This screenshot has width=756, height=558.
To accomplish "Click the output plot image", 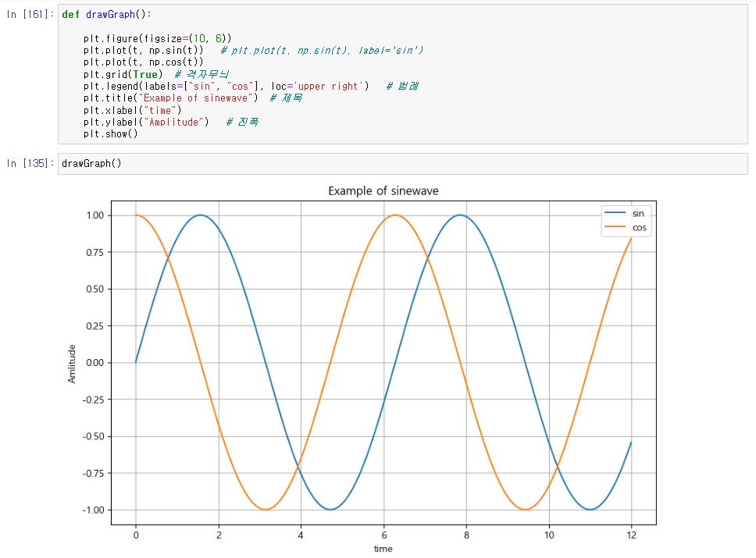I will pyautogui.click(x=362, y=369).
